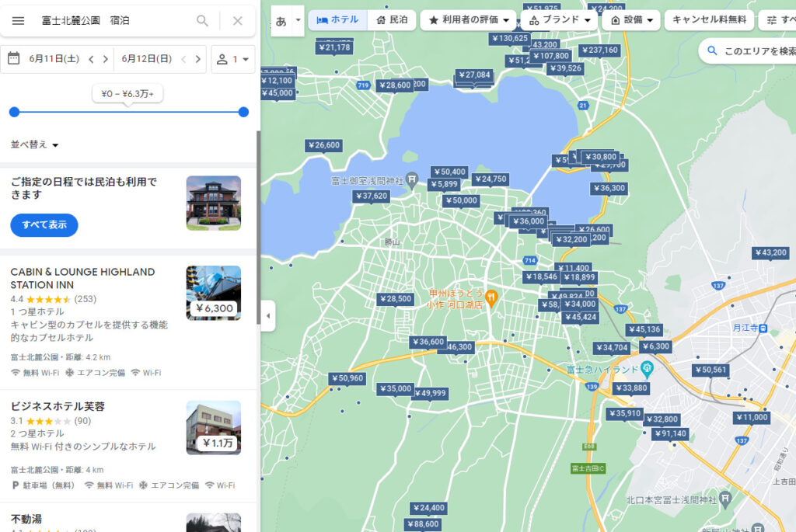Click the 北口本宮冨士浅間神社 shrine marker
Image resolution: width=796 pixels, height=532 pixels.
[x=725, y=499]
